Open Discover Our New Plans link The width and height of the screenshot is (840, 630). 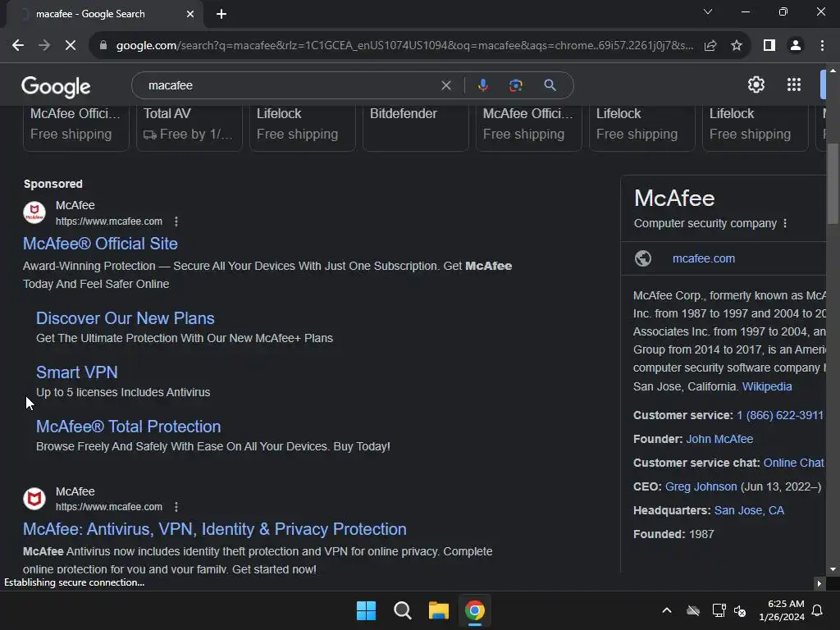126,318
